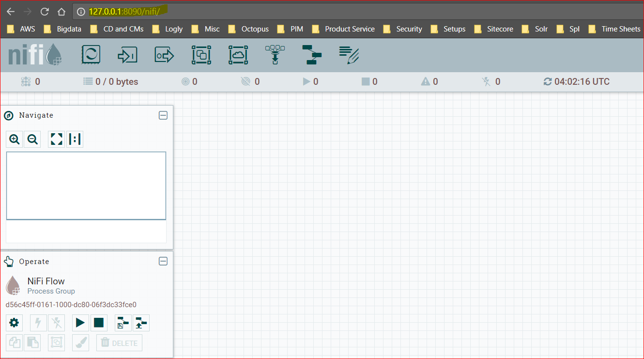This screenshot has height=359, width=644.
Task: Open the Security bookmarks folder
Action: pos(403,29)
